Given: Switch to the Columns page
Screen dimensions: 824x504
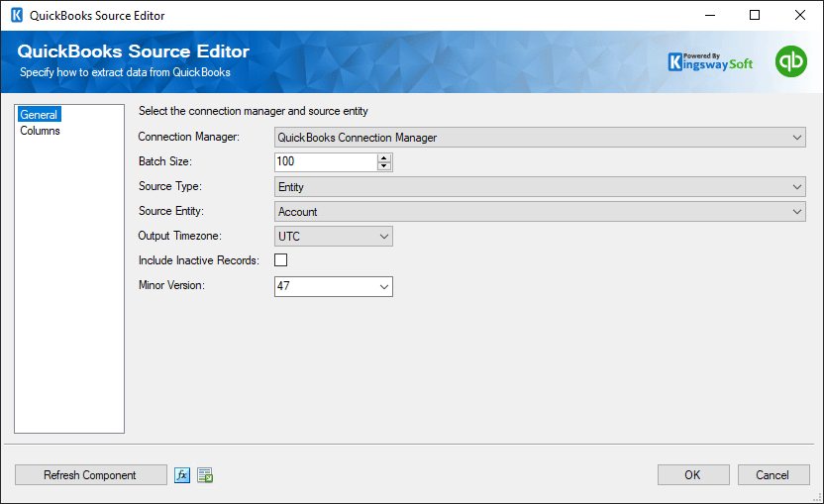Looking at the screenshot, I should click(40, 131).
